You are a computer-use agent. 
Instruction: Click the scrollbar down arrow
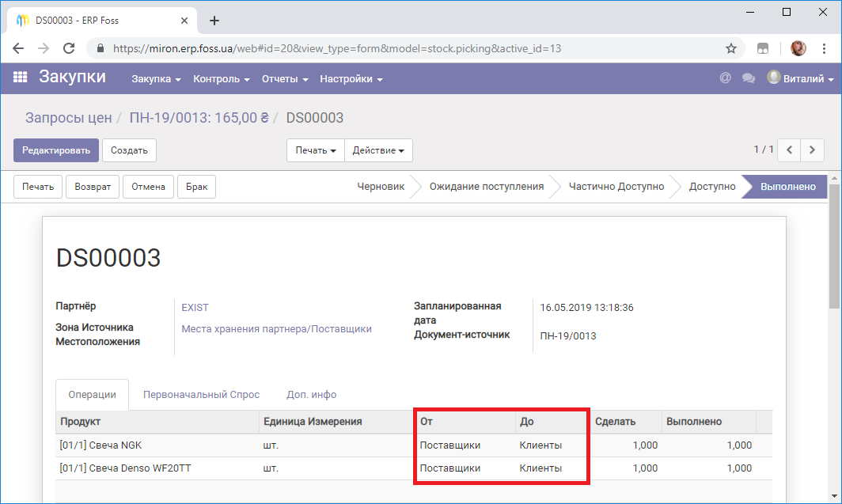click(x=834, y=496)
